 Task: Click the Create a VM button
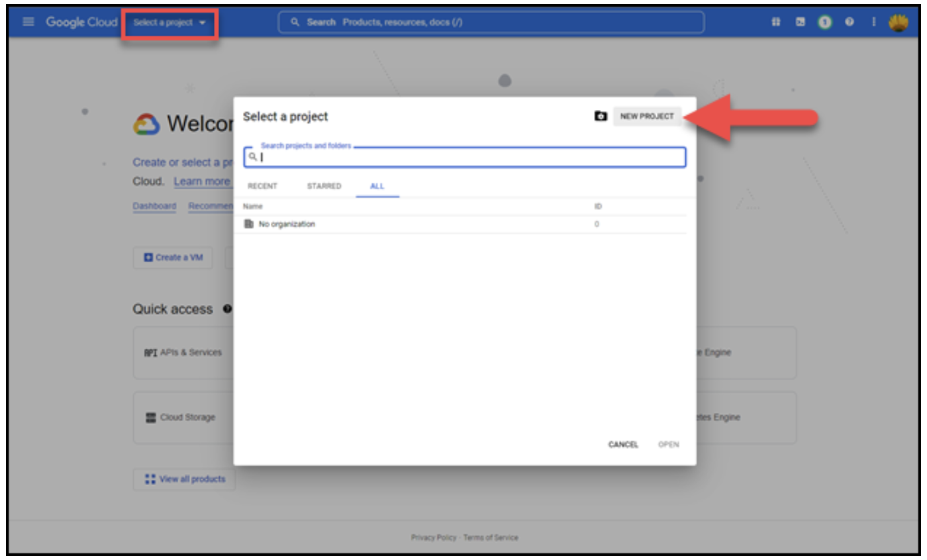[x=173, y=257]
